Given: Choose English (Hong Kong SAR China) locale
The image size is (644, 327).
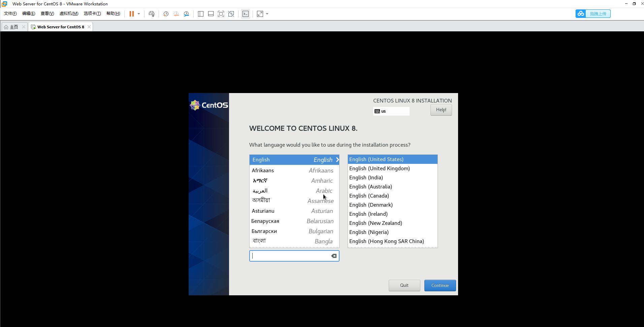Looking at the screenshot, I should (x=393, y=241).
